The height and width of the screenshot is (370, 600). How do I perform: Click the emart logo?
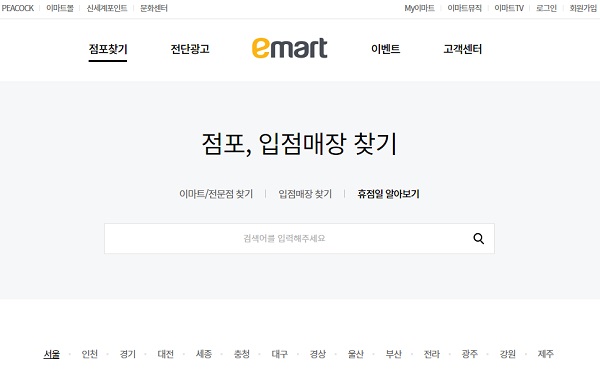(x=289, y=48)
